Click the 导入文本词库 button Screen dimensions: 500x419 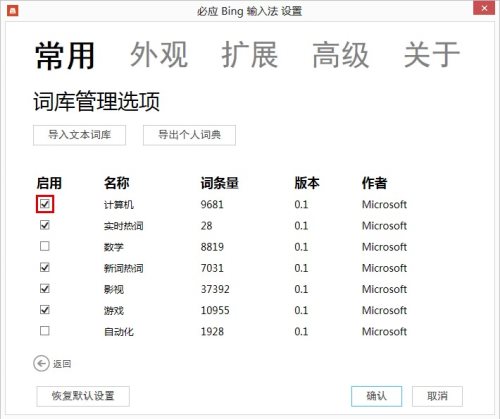pos(79,135)
